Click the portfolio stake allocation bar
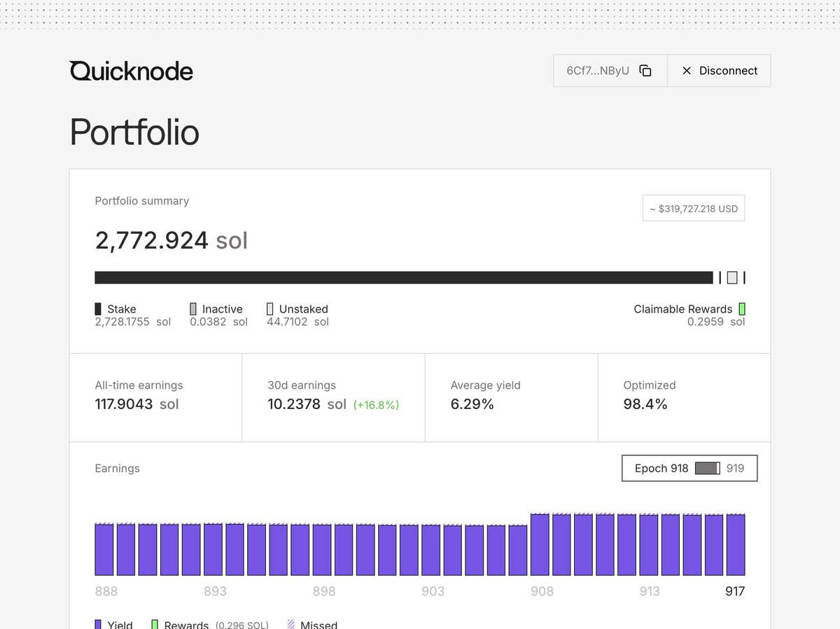Screen dimensions: 840x629 tap(403, 277)
